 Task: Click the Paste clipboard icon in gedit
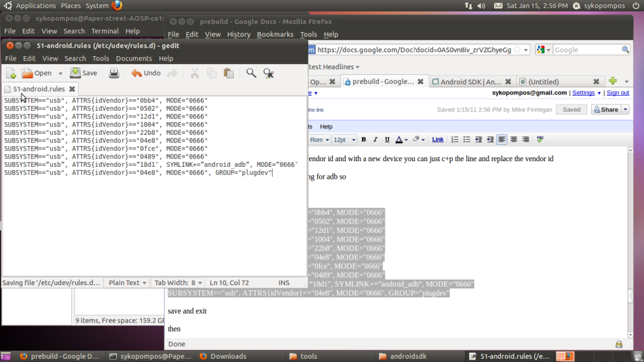pyautogui.click(x=229, y=73)
